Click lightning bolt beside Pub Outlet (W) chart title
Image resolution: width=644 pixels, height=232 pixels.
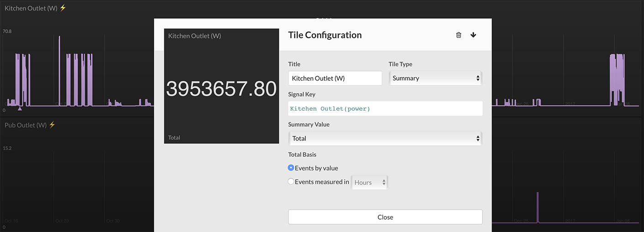pos(52,125)
